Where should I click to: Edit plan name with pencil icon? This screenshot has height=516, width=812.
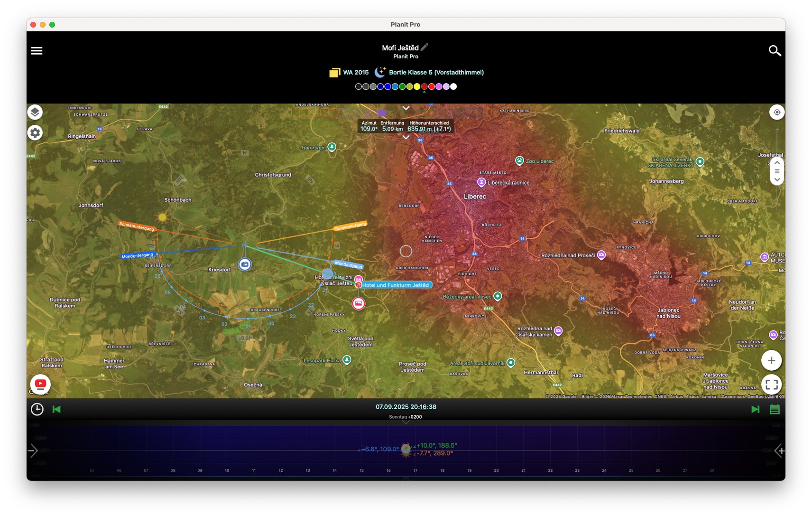coord(424,47)
